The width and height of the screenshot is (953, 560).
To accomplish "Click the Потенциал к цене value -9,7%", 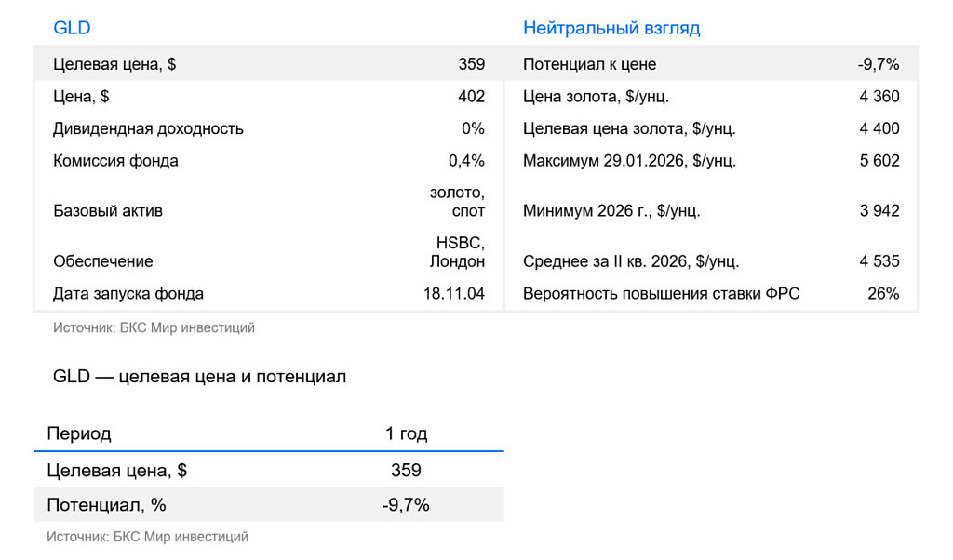I will click(x=879, y=64).
